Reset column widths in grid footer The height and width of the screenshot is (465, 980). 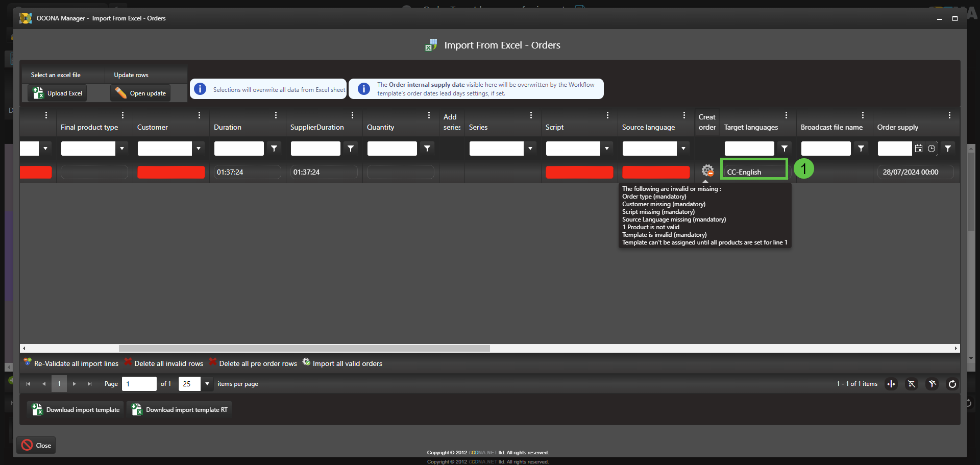point(891,384)
